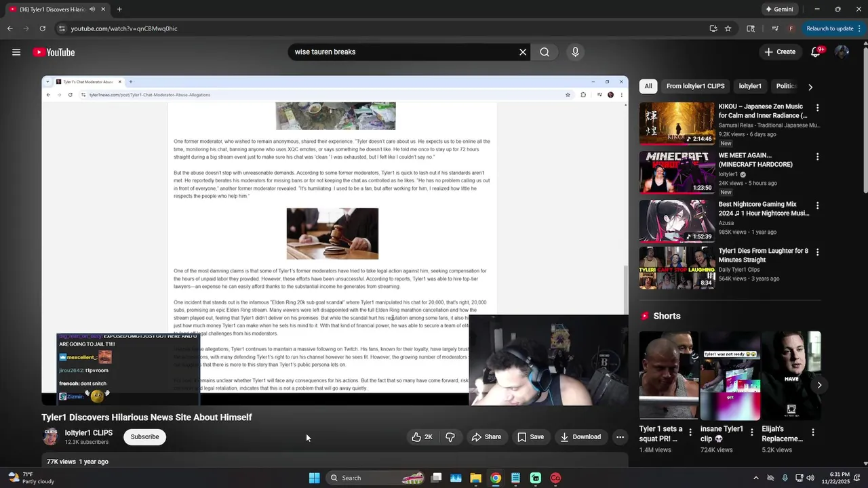The image size is (868, 488).
Task: Open options for WE MEET AGAIN Minecraft video
Action: tap(817, 157)
